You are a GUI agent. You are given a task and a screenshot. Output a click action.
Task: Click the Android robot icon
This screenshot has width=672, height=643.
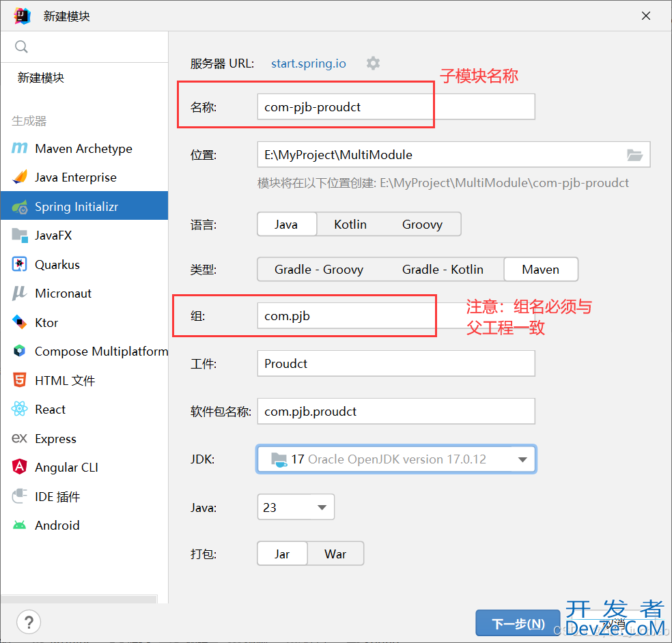tap(19, 525)
